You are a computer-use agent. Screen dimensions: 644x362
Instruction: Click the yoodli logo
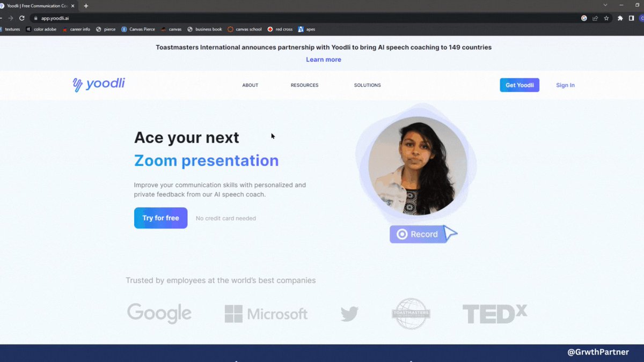pyautogui.click(x=99, y=84)
